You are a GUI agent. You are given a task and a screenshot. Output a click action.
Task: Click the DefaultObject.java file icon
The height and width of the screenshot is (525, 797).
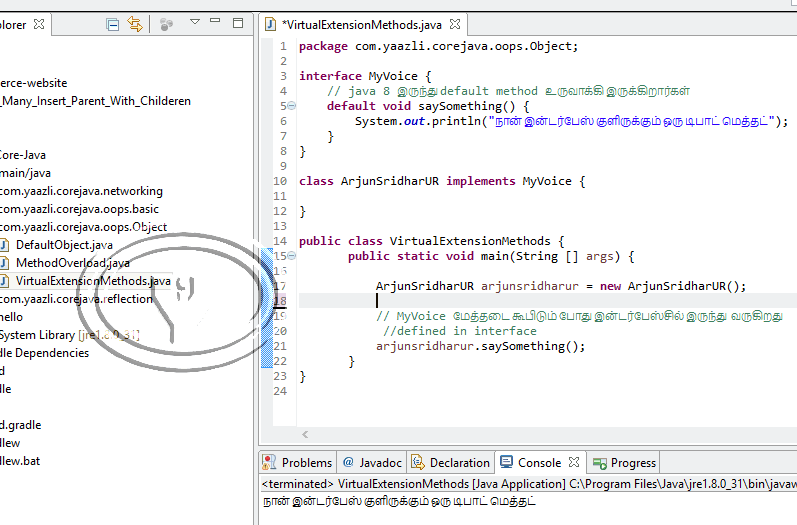pos(4,245)
